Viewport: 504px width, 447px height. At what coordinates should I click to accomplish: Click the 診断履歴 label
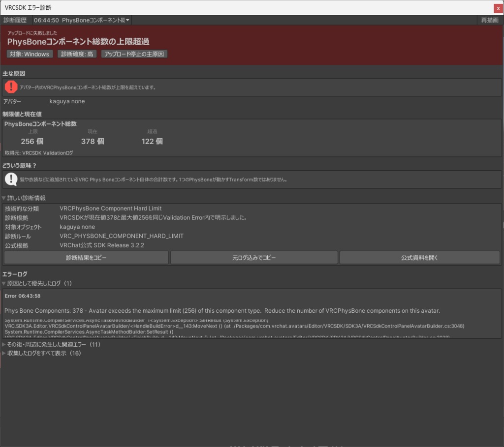(15, 20)
